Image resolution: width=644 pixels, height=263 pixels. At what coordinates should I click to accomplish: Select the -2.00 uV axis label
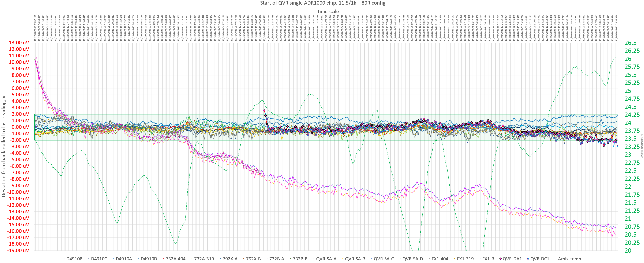pyautogui.click(x=19, y=140)
